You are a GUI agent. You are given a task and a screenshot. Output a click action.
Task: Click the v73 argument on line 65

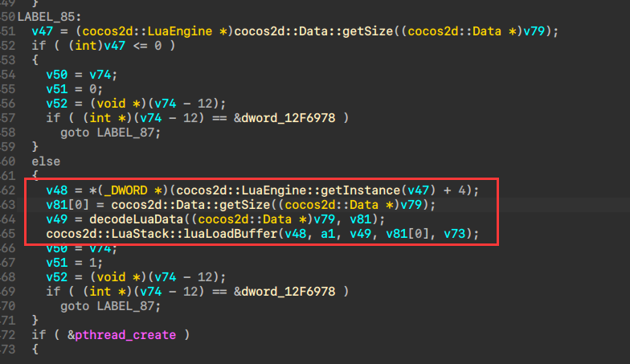[x=455, y=234]
